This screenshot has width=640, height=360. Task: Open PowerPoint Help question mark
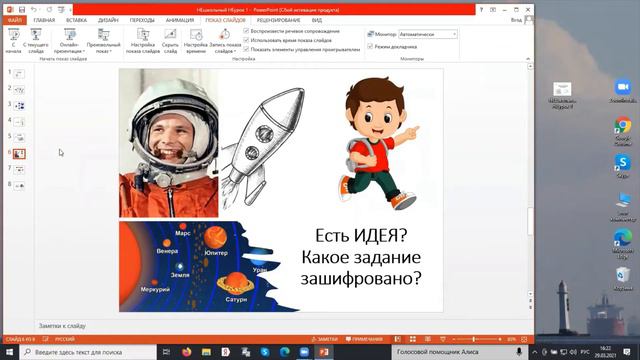tap(481, 9)
